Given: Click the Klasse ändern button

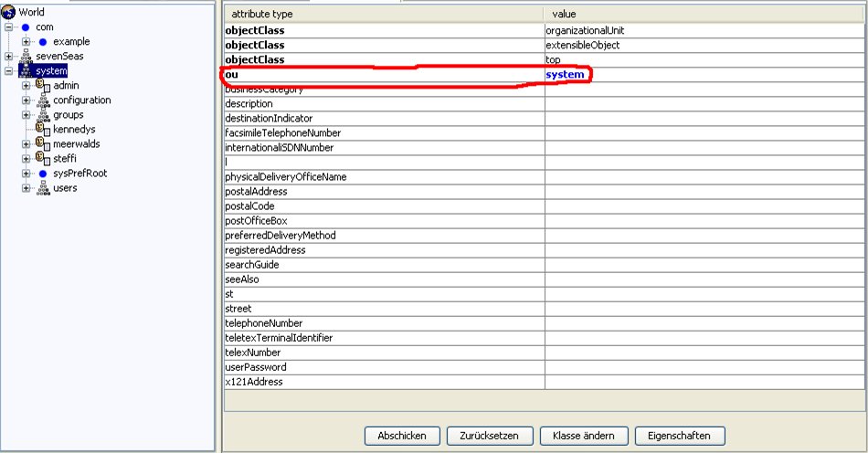Looking at the screenshot, I should (584, 436).
